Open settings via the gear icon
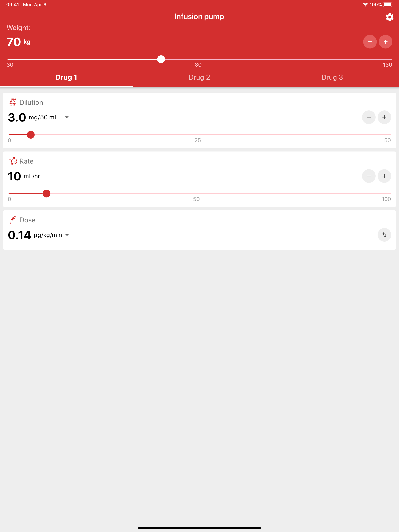The image size is (399, 532). pyautogui.click(x=389, y=17)
